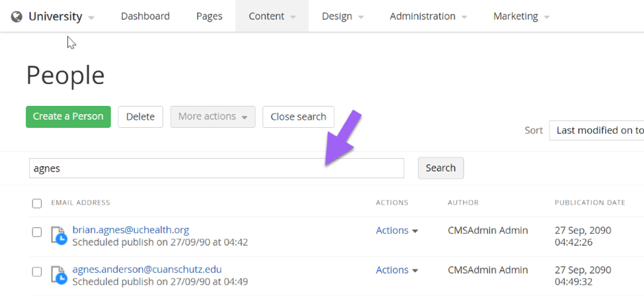The image size is (644, 296).
Task: Click the Close search button
Action: pyautogui.click(x=298, y=117)
